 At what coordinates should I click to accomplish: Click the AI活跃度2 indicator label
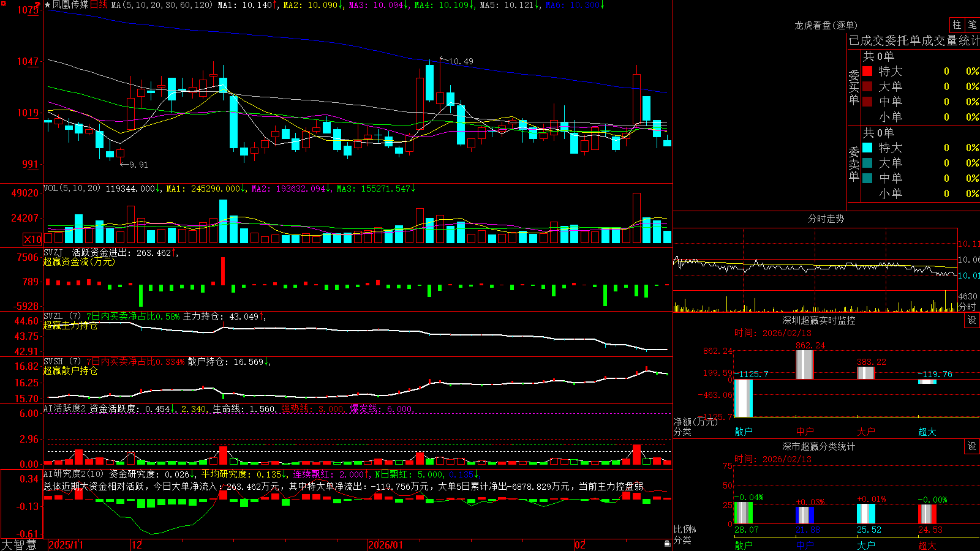tap(65, 408)
